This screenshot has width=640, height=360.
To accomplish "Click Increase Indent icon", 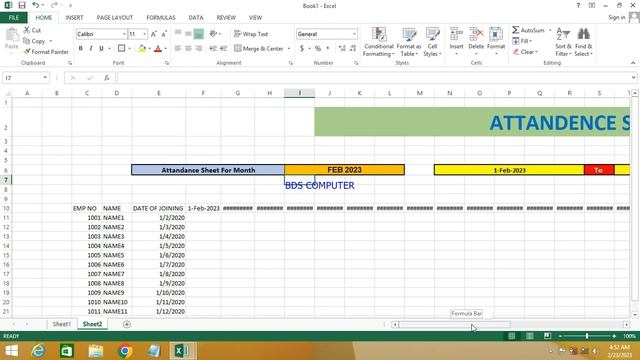I will [x=223, y=49].
